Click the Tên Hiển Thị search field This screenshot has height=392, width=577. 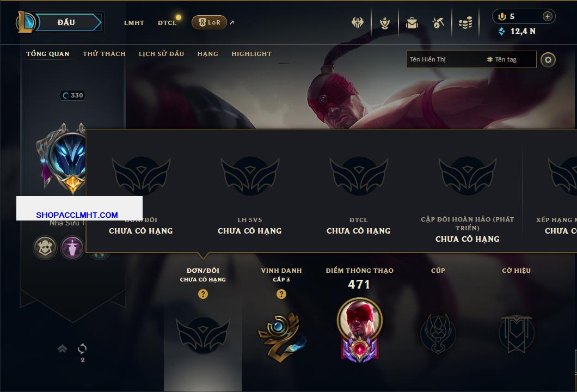471,59
